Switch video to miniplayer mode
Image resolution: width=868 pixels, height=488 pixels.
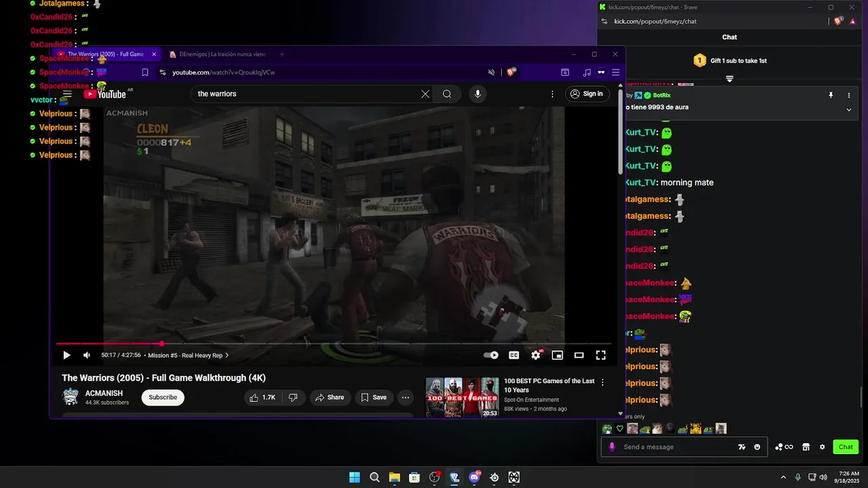click(x=557, y=355)
